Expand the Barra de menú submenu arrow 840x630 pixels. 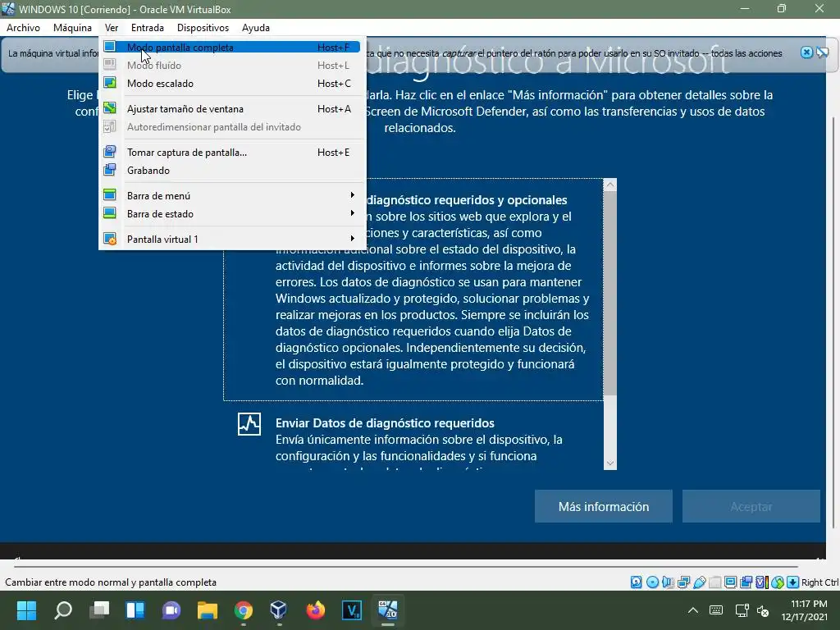click(352, 195)
